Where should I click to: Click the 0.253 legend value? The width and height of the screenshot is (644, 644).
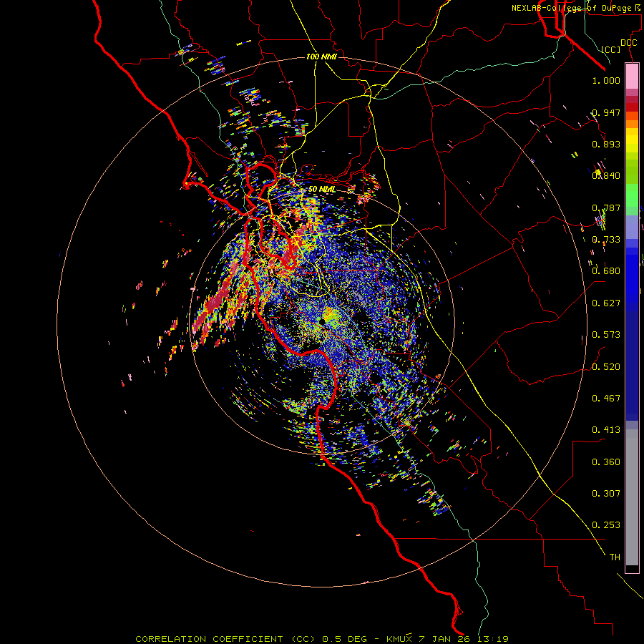606,525
